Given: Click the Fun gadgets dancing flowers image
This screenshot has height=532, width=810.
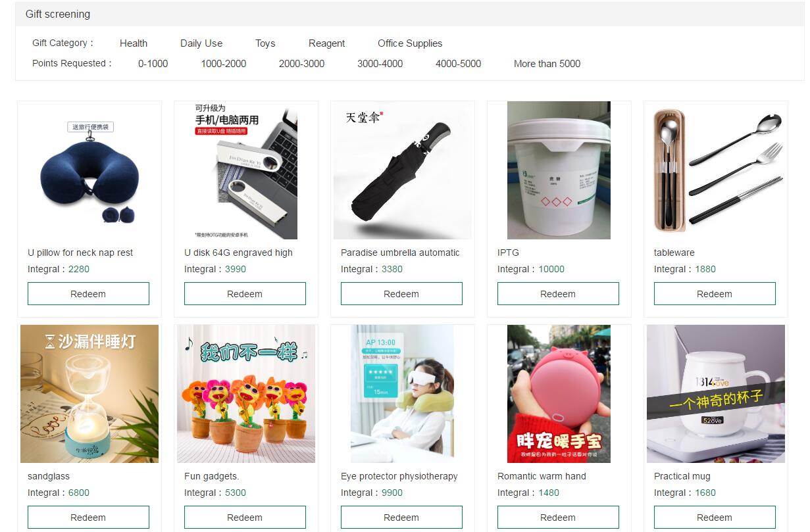Looking at the screenshot, I should [x=245, y=394].
